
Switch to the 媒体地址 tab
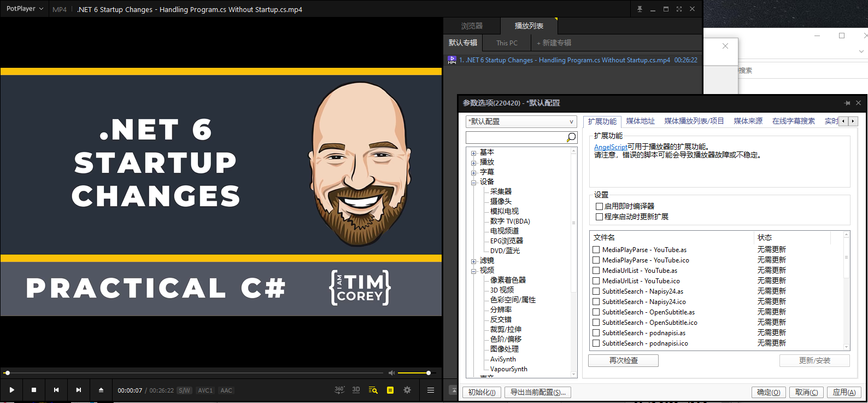click(x=640, y=121)
